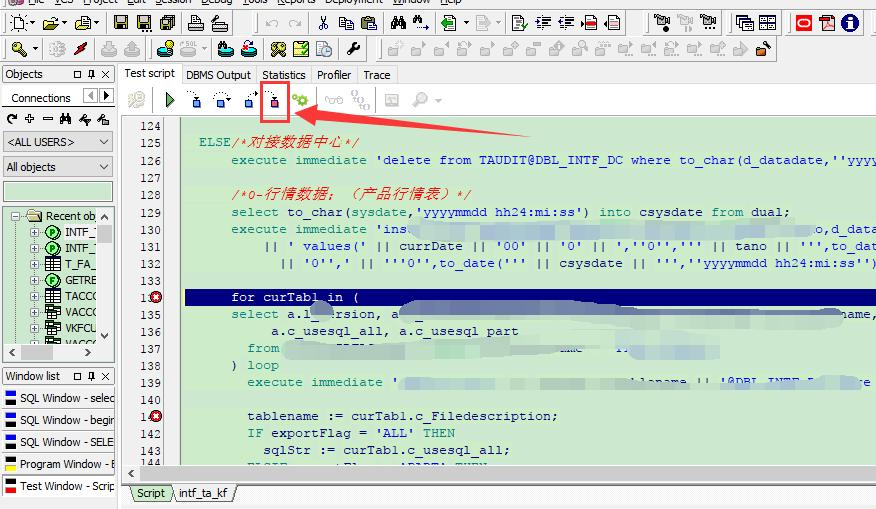Expand the T_FA_ table node
Screen dimensions: 876x509
click(34, 264)
